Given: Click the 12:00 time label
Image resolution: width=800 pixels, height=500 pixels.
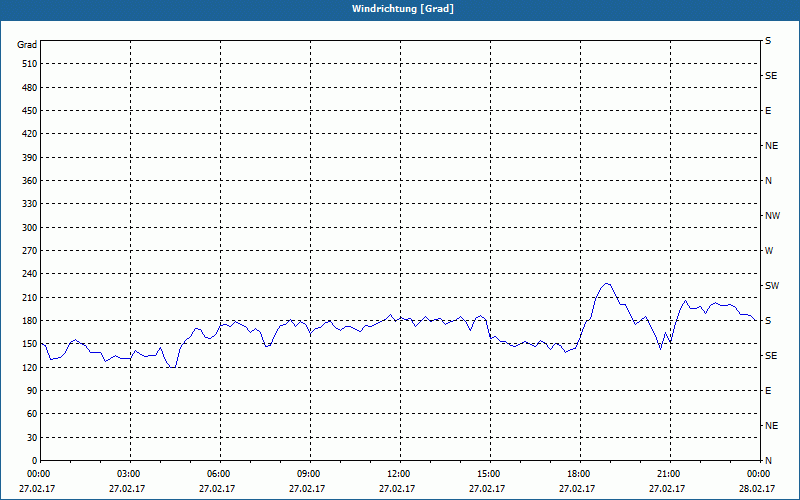Looking at the screenshot, I should (398, 474).
